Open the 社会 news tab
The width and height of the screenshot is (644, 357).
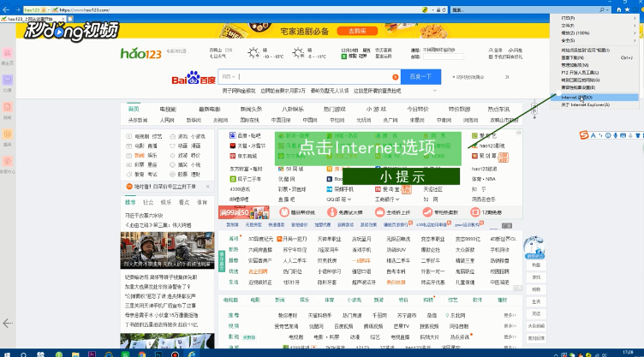pyautogui.click(x=148, y=203)
